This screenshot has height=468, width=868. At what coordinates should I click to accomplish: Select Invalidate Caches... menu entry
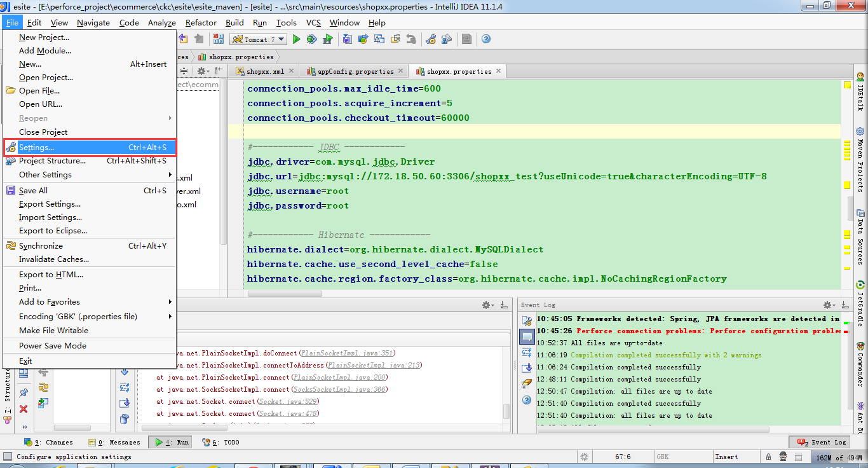90,259
